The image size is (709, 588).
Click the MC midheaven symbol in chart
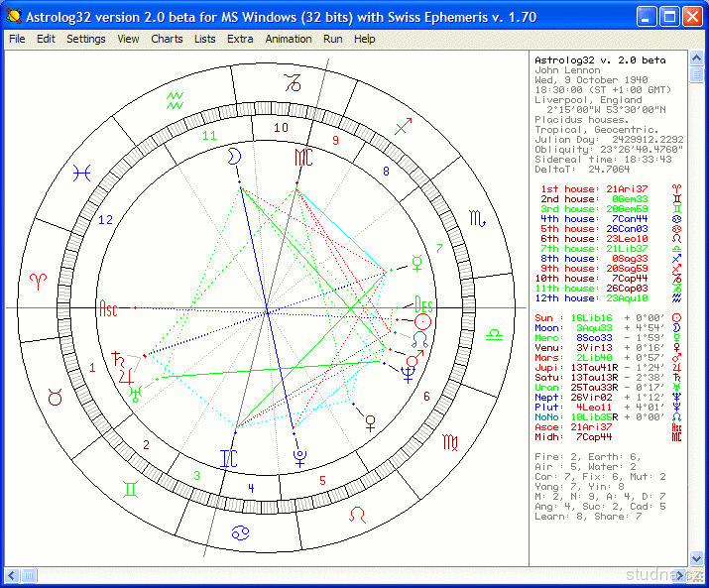(x=303, y=157)
